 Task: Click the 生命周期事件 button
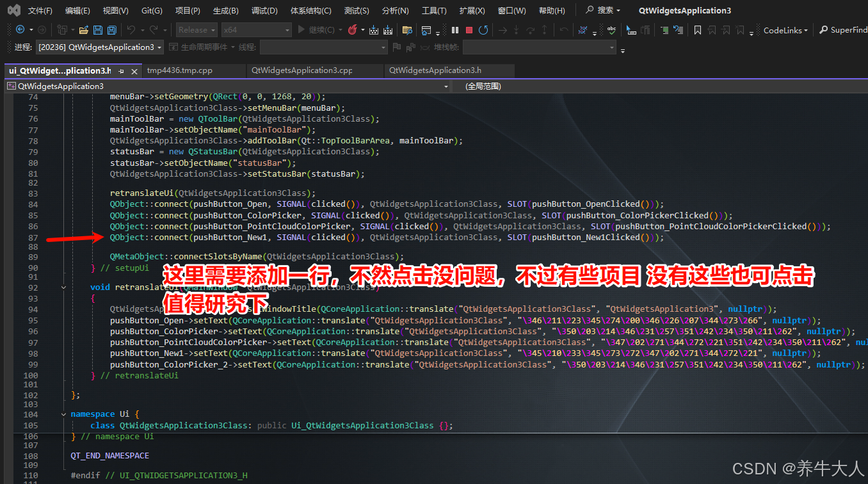[198, 47]
